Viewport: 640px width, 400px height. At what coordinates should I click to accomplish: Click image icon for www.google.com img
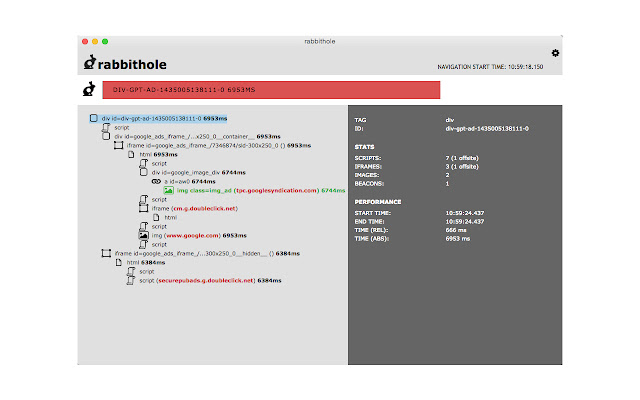click(143, 235)
